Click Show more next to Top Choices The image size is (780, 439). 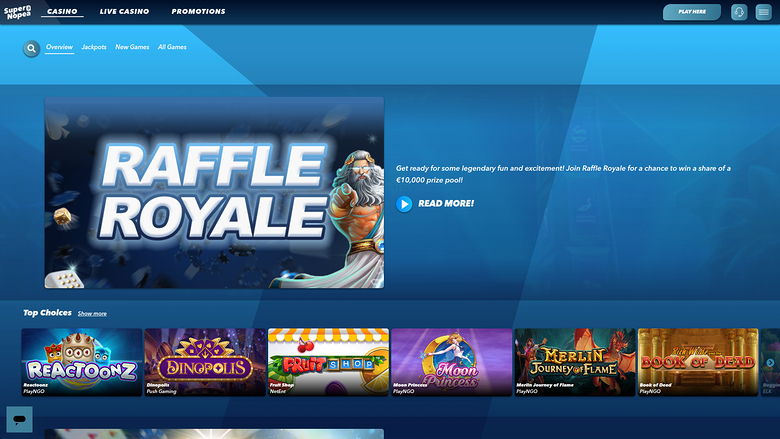92,314
